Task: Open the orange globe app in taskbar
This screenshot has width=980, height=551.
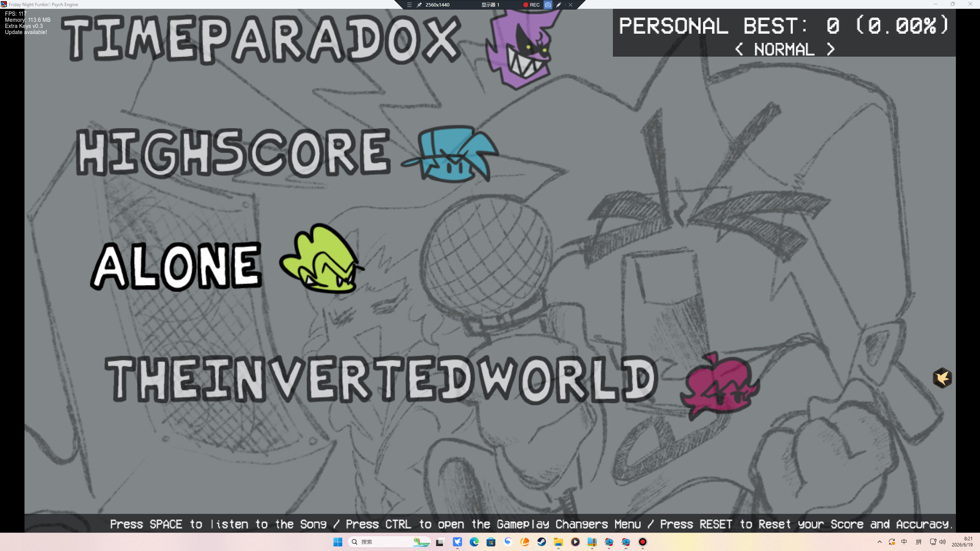Action: [525, 542]
